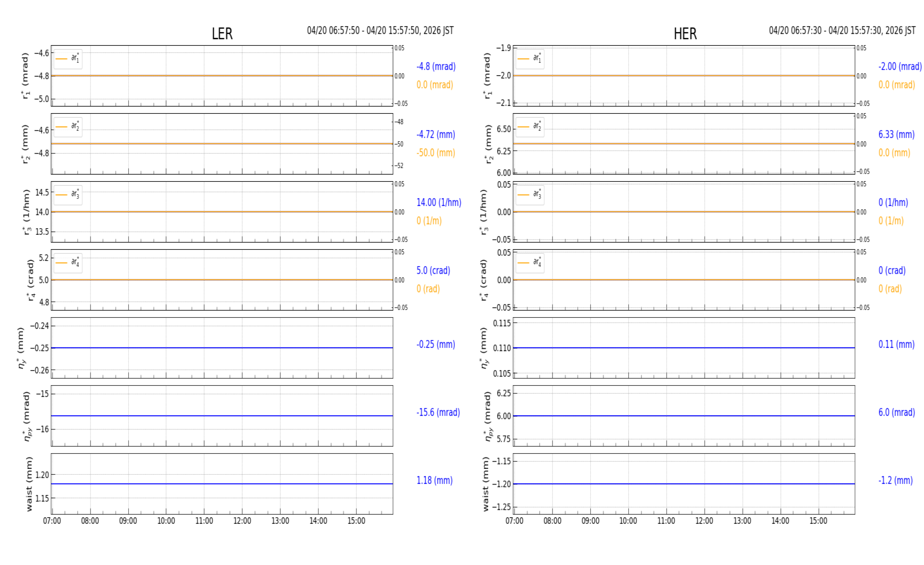Image resolution: width=924 pixels, height=565 pixels.
Task: Click the -1.2 (mm) waist value
Action: (x=896, y=481)
